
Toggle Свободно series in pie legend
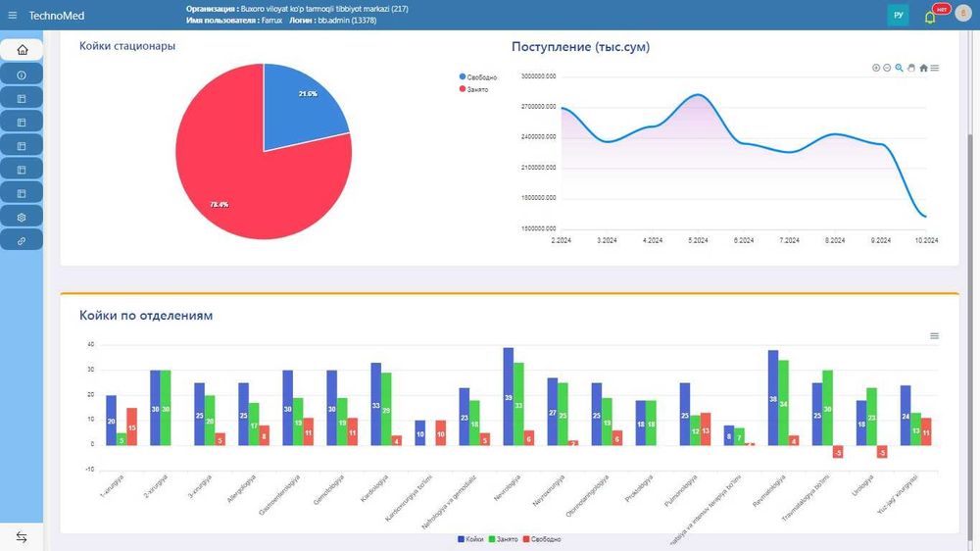478,76
